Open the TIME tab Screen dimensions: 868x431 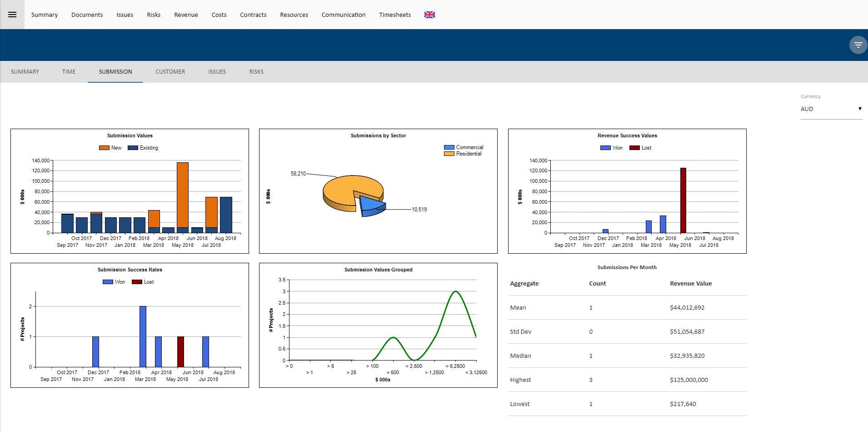[69, 71]
